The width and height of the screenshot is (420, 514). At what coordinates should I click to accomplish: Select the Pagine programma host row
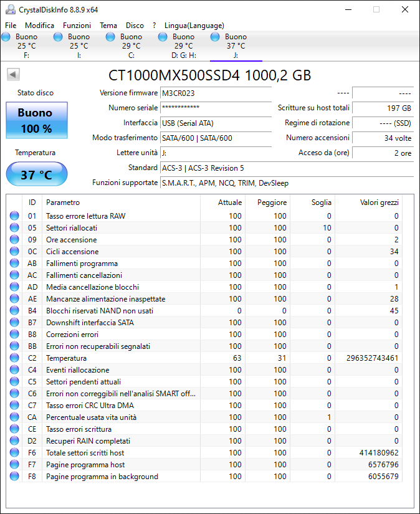[x=204, y=464]
